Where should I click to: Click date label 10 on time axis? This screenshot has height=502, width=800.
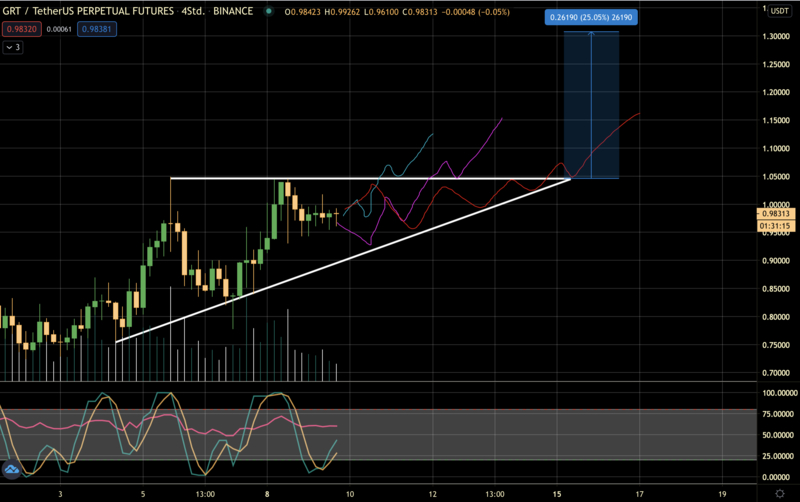coord(350,494)
